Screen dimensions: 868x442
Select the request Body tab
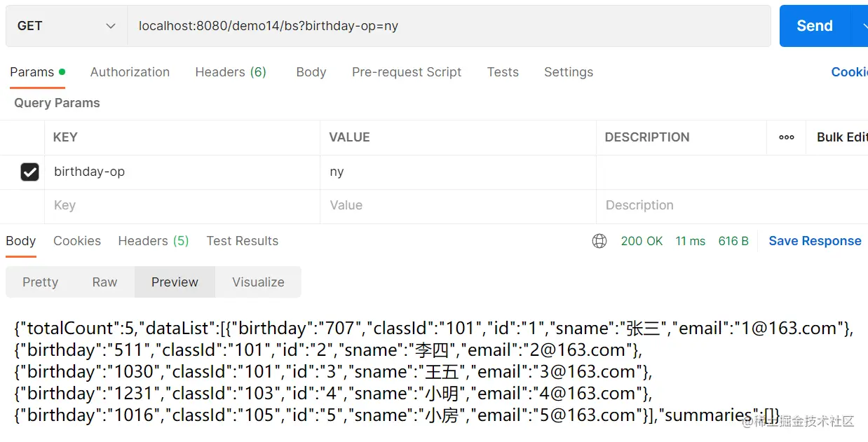click(x=311, y=72)
